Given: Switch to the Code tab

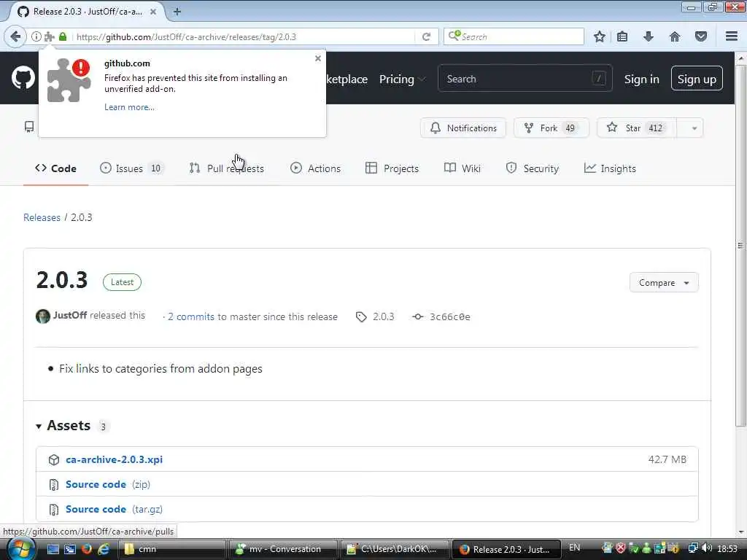Looking at the screenshot, I should click(x=55, y=168).
